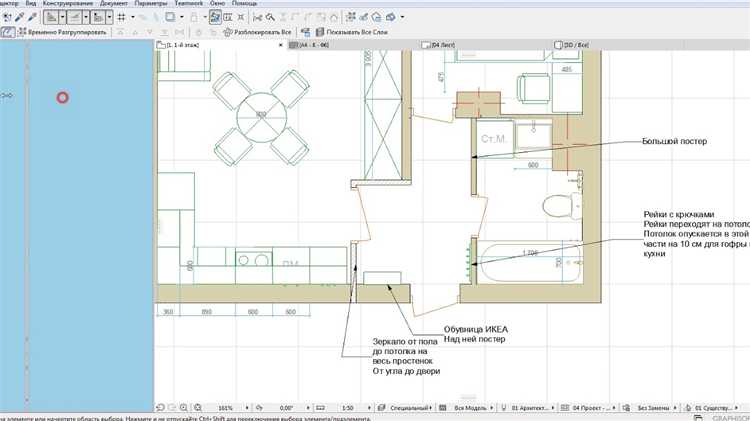The image size is (750, 421).
Task: Click the scissors trim tool icon
Action: pos(258,17)
